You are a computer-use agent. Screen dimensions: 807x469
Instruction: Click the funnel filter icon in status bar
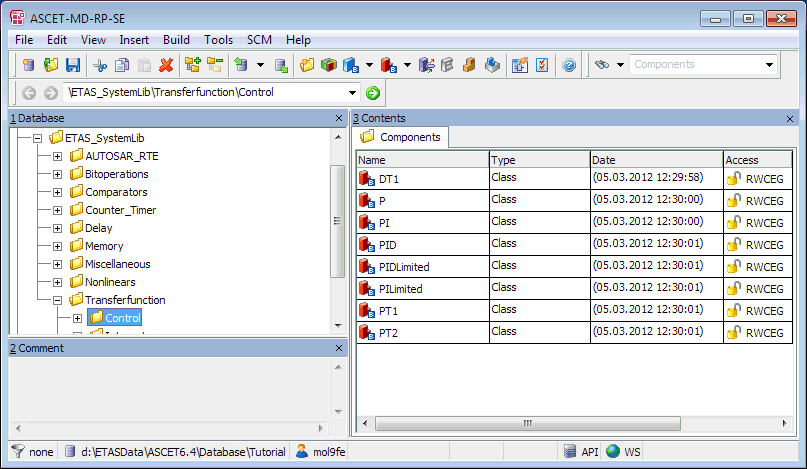tap(18, 451)
